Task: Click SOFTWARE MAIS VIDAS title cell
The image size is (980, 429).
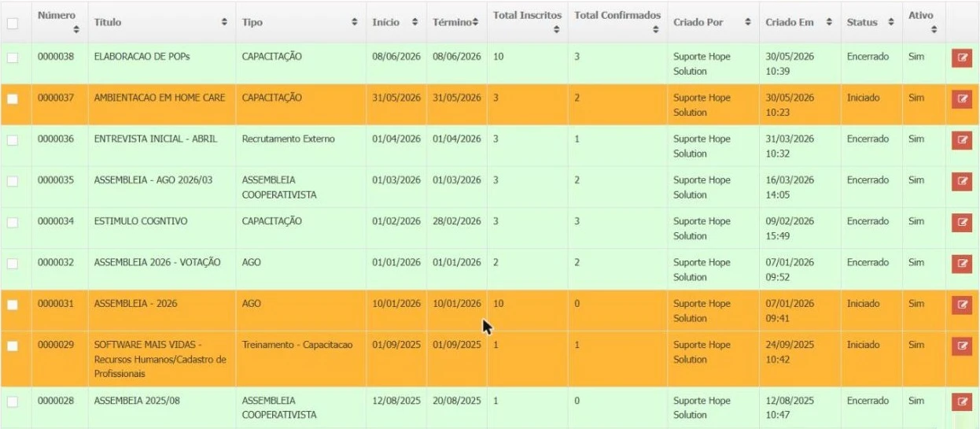Action: (160, 359)
